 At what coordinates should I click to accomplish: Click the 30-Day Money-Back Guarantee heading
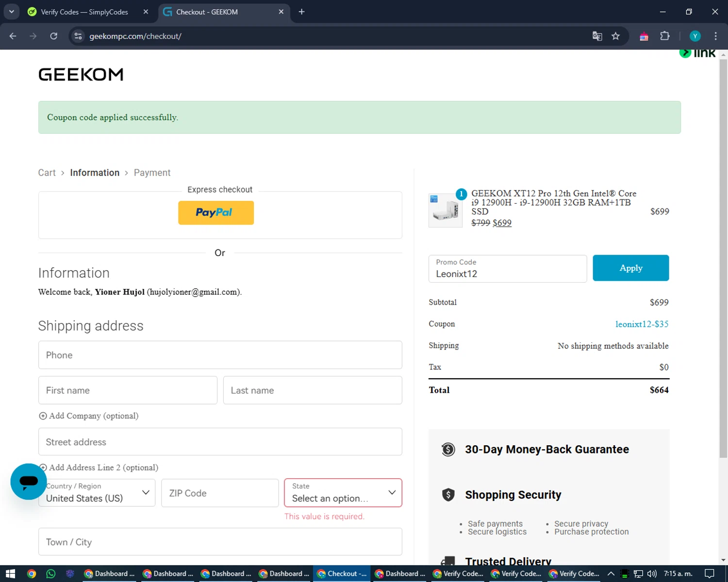(547, 450)
